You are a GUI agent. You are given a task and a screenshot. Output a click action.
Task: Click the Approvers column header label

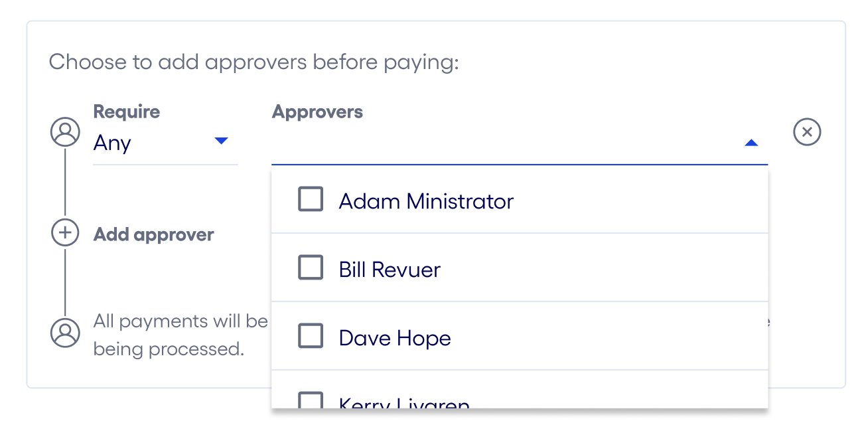(317, 112)
